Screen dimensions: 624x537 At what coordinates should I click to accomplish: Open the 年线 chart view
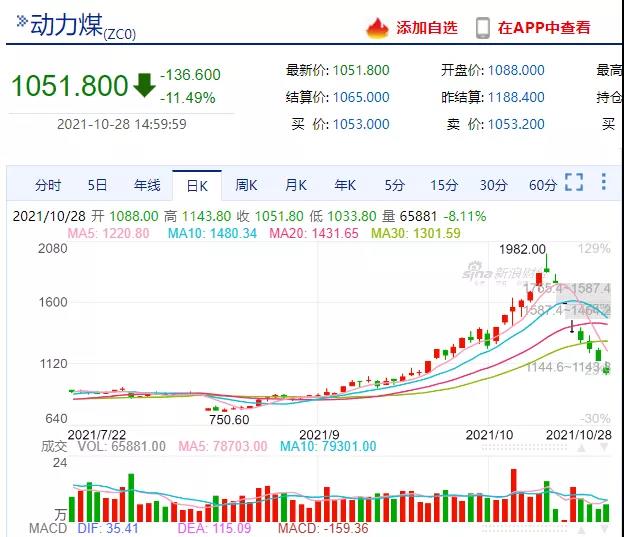(x=147, y=185)
